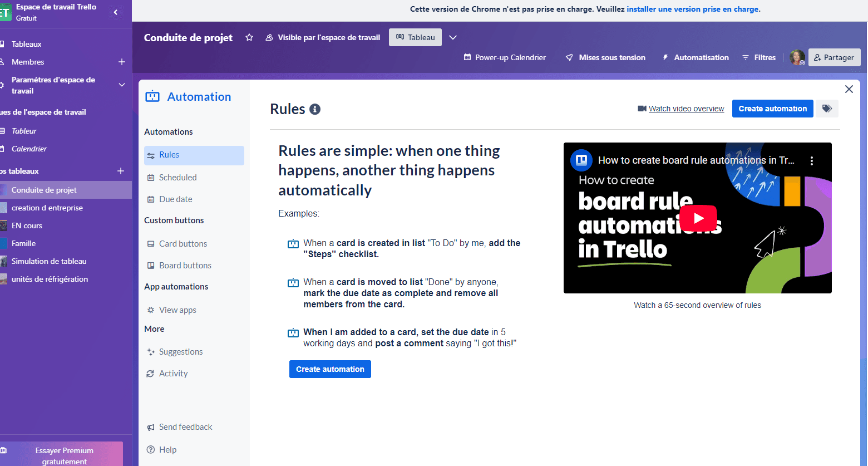Open Mises sous tension power-ups
Screen dimensions: 868x466
click(x=605, y=57)
